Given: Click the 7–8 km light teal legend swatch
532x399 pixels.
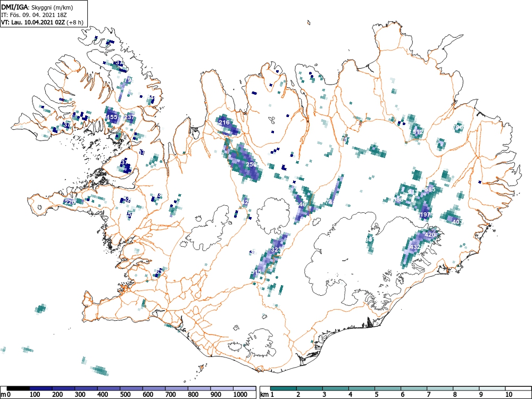Looking at the screenshot, I should pyautogui.click(x=440, y=388).
